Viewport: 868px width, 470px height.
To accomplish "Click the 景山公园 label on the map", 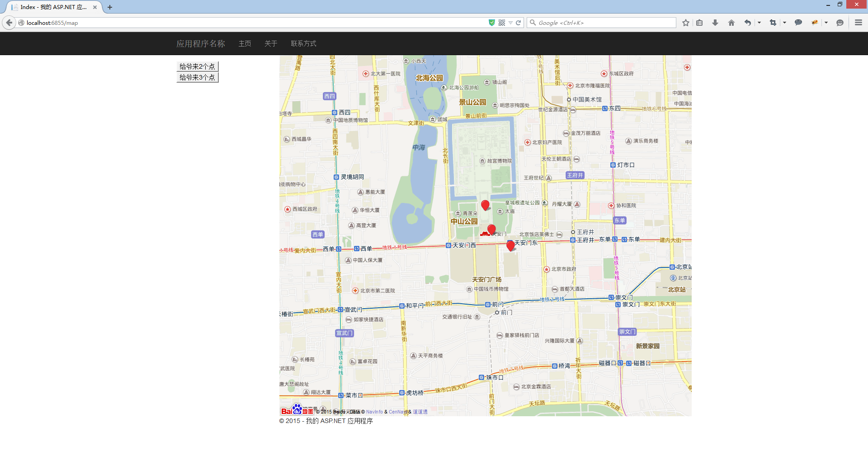I will (x=472, y=102).
